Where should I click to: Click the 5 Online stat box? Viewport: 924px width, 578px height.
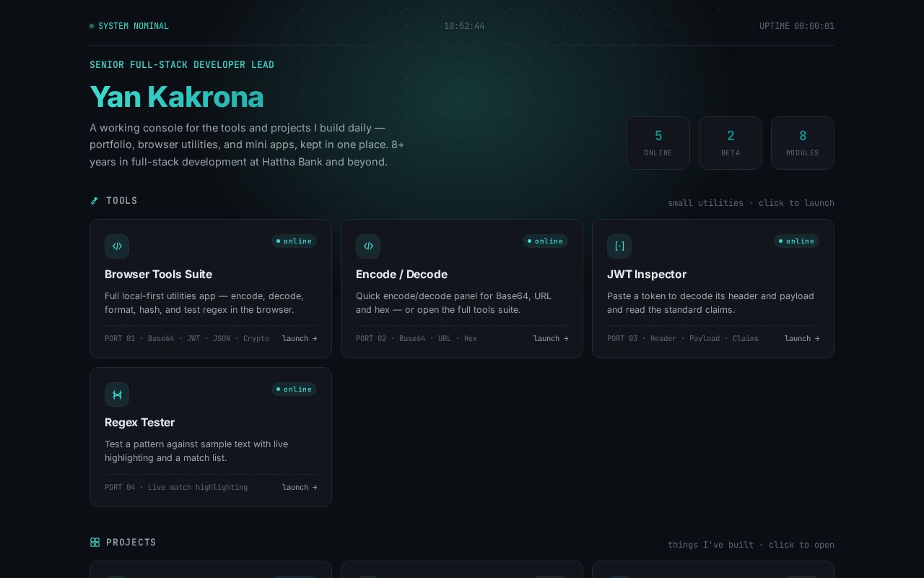(658, 143)
